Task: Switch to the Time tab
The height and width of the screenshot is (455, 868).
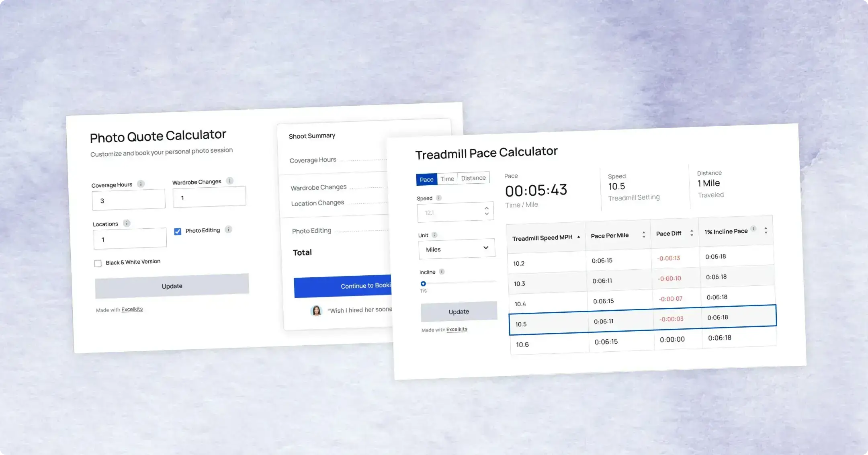Action: (447, 178)
